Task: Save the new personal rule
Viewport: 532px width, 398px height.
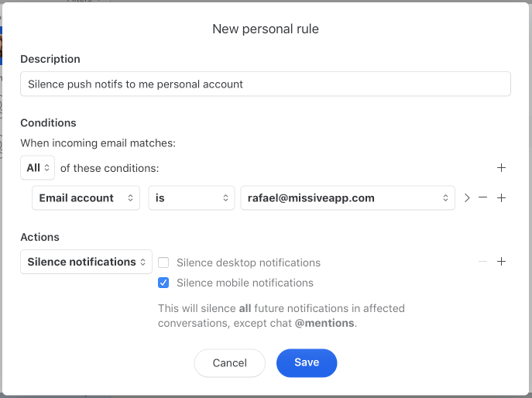Action: pyautogui.click(x=306, y=362)
